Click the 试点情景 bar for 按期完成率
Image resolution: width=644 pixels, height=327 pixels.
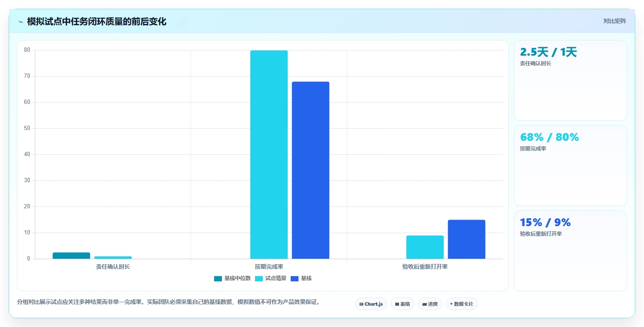[269, 154]
